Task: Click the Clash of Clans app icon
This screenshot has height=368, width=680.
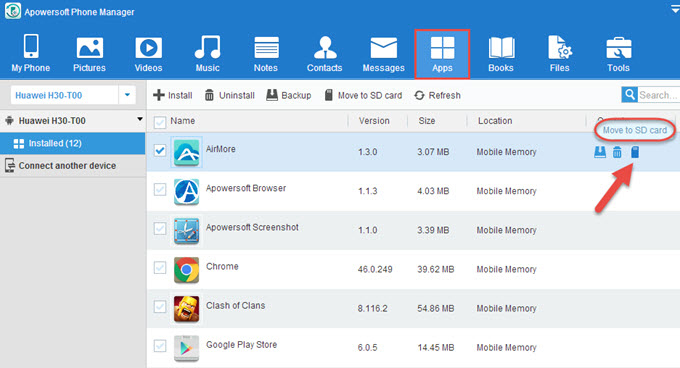Action: (x=186, y=309)
